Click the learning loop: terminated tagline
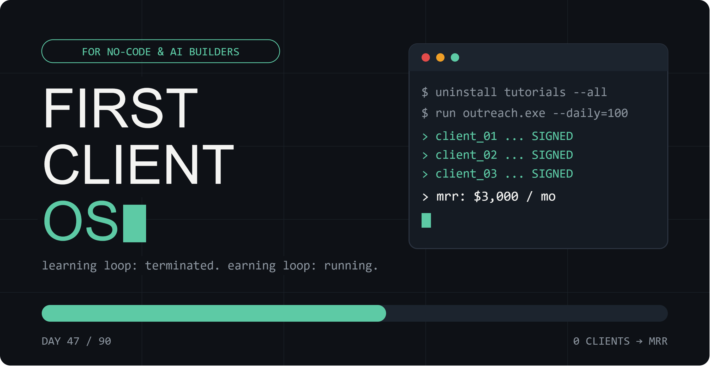Viewport: 720px width, 376px height. (130, 265)
